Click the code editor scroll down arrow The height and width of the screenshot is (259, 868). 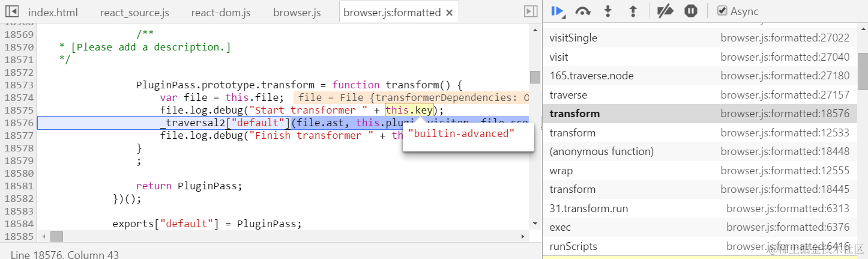pos(535,224)
